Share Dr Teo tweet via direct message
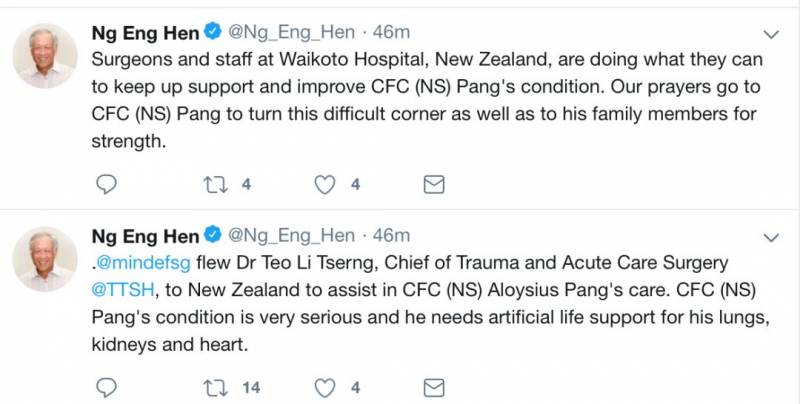Image resolution: width=800 pixels, height=404 pixels. 434,386
